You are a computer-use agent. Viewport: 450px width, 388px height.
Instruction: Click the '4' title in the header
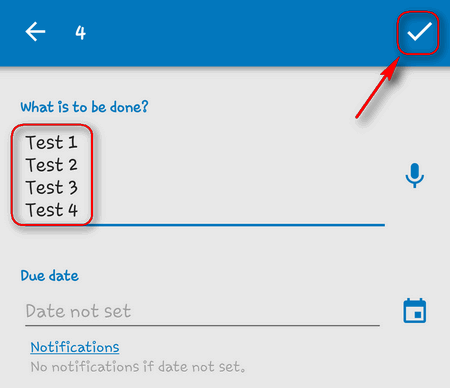click(80, 33)
